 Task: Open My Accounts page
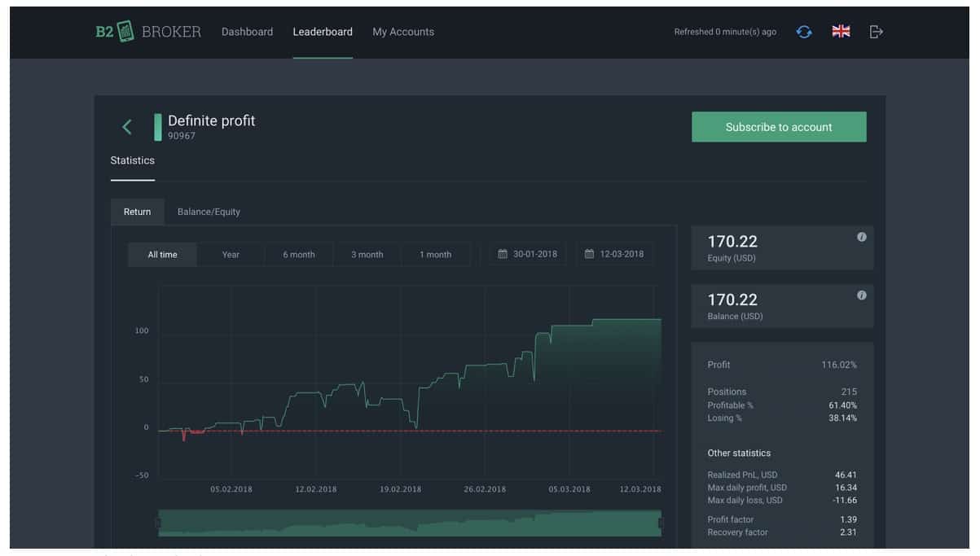(403, 32)
